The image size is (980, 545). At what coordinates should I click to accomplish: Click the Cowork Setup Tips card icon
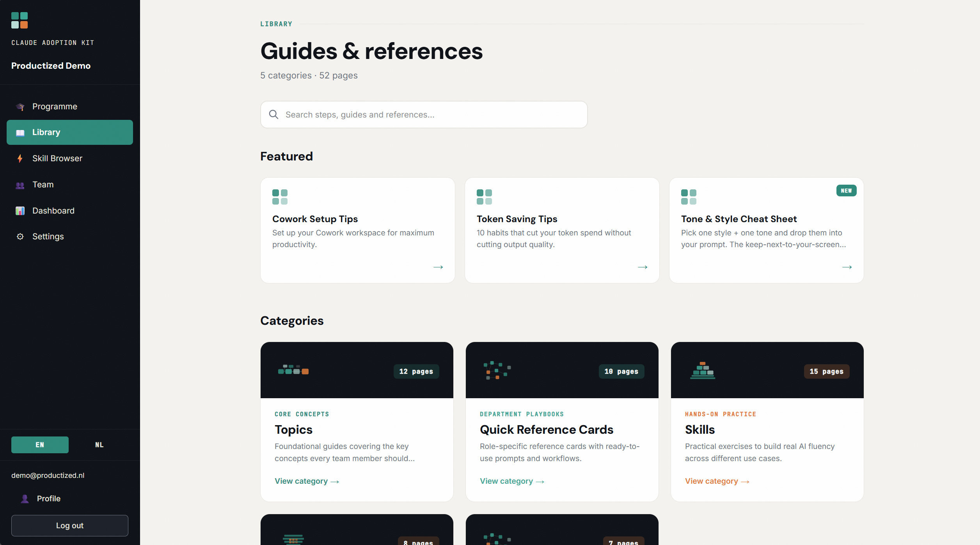click(x=280, y=197)
